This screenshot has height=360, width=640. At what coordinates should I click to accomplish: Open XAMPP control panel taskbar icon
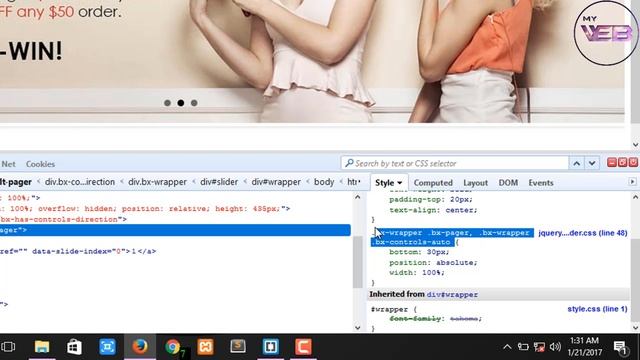tap(205, 347)
